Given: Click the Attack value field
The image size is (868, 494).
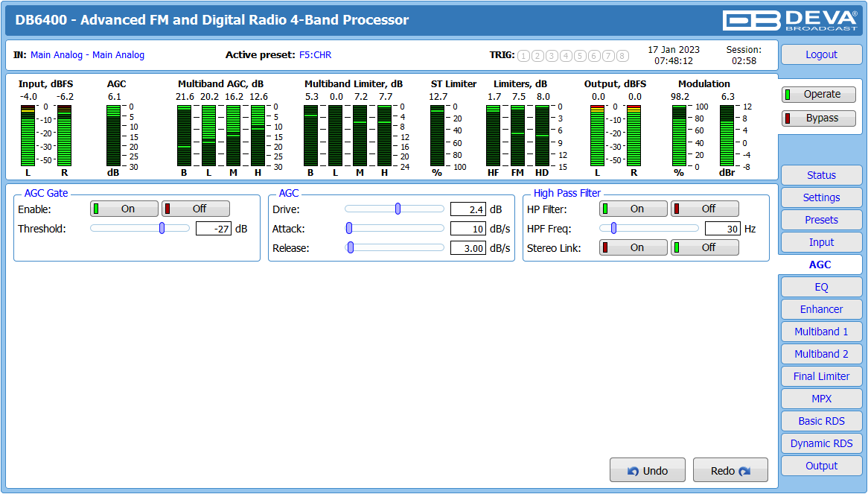Looking at the screenshot, I should tap(468, 229).
